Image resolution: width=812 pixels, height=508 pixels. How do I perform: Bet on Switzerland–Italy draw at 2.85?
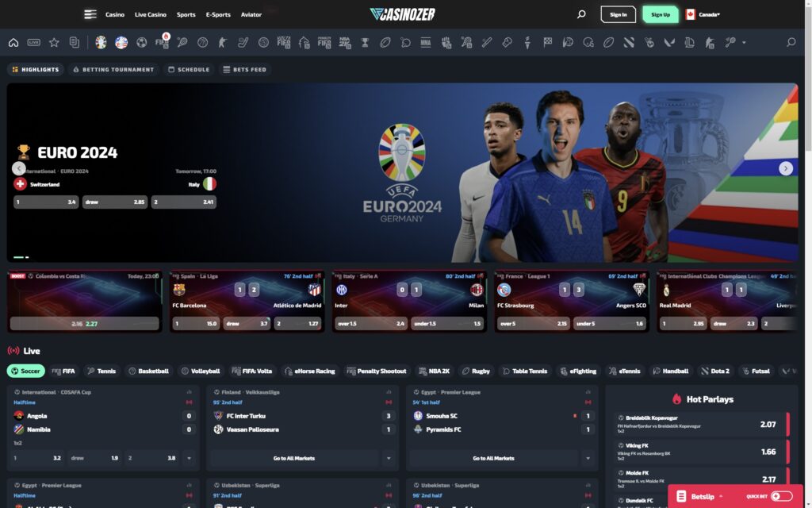click(115, 202)
